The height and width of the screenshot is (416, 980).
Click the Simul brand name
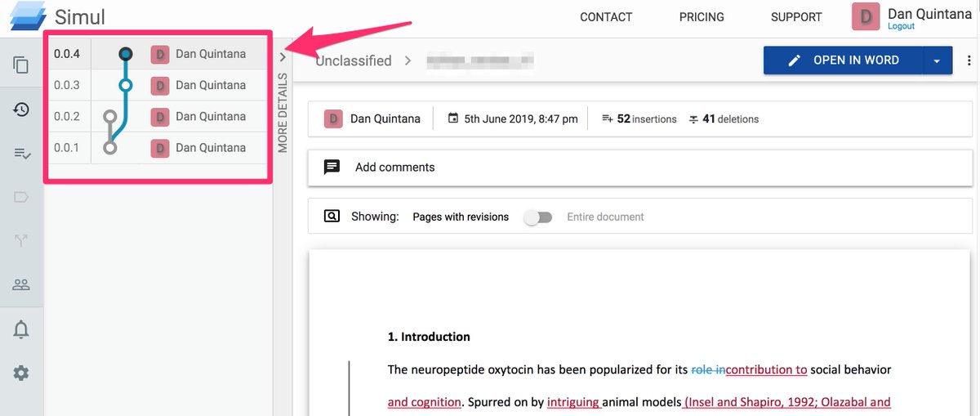tap(80, 16)
